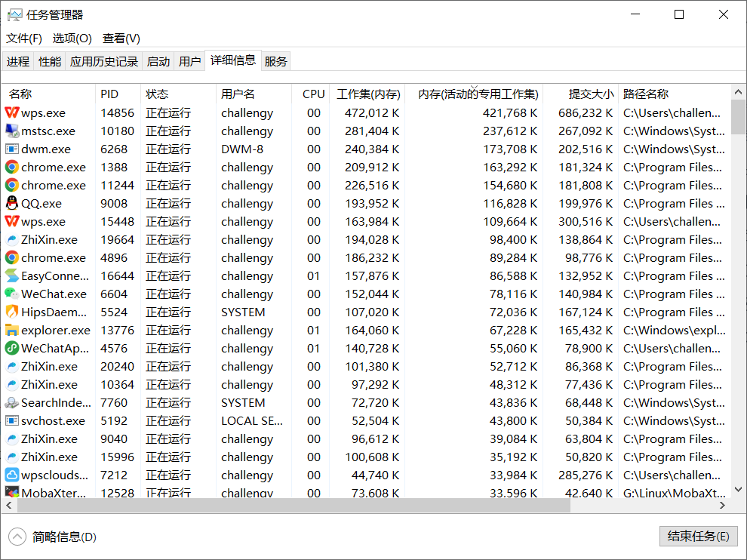Viewport: 747px width, 560px height.
Task: Switch to the 应用历史记录 tab
Action: pyautogui.click(x=104, y=61)
